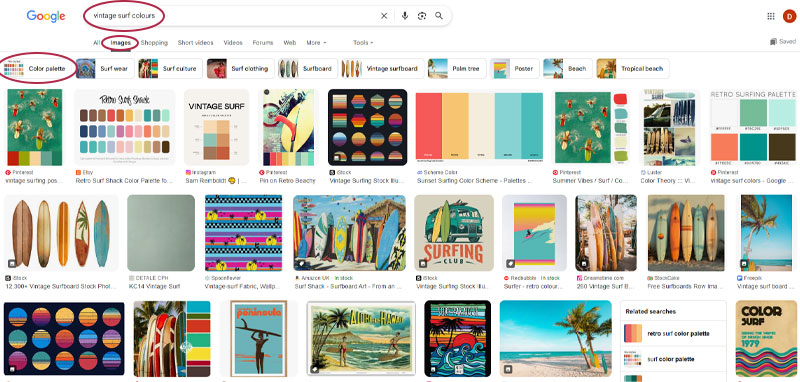Expand the More dropdown
This screenshot has width=800, height=382.
316,43
